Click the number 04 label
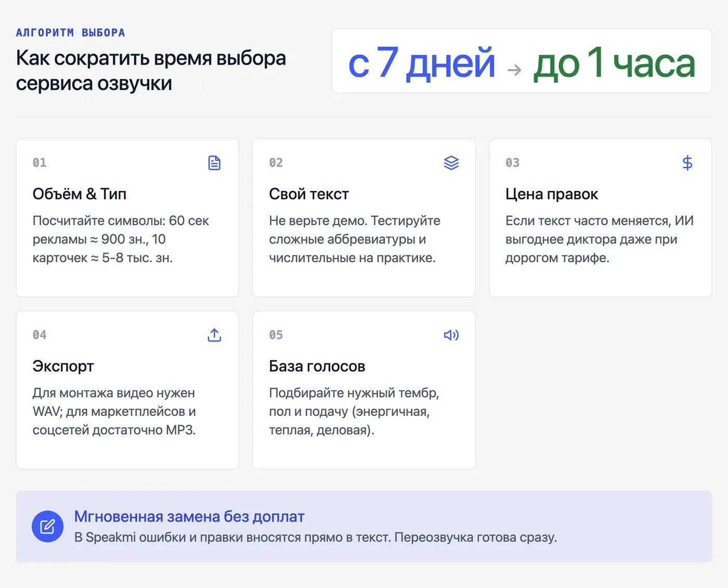 [40, 335]
